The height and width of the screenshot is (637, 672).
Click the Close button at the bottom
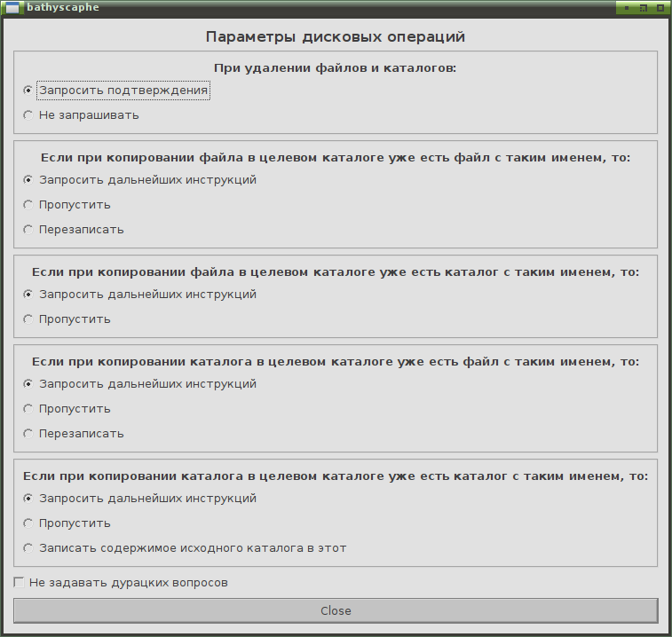(336, 611)
